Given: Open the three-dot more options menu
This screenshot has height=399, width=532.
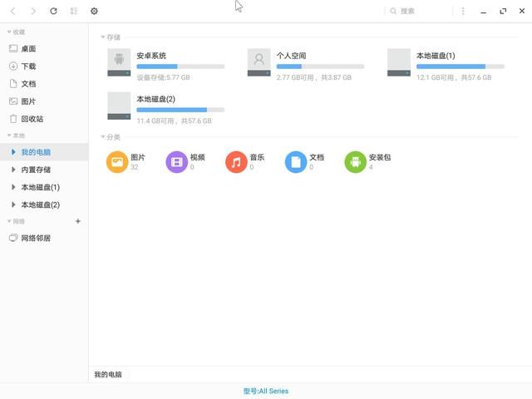Looking at the screenshot, I should point(463,11).
